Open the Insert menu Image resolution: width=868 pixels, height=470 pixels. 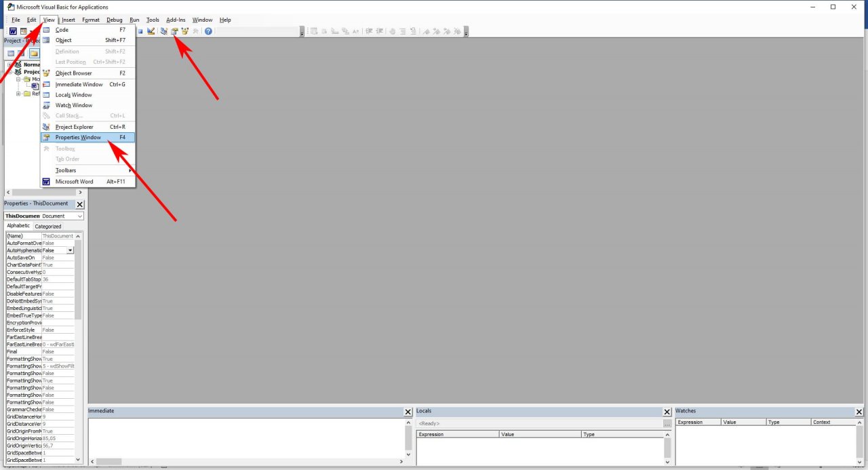(68, 20)
